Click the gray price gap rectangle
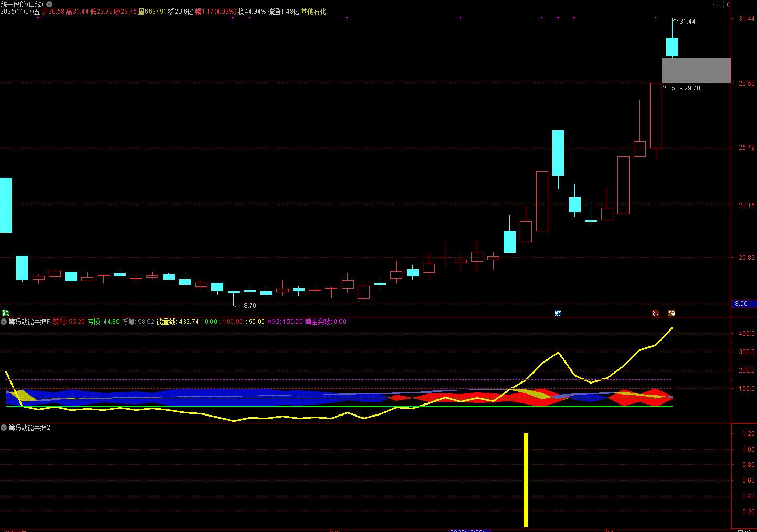 point(696,70)
